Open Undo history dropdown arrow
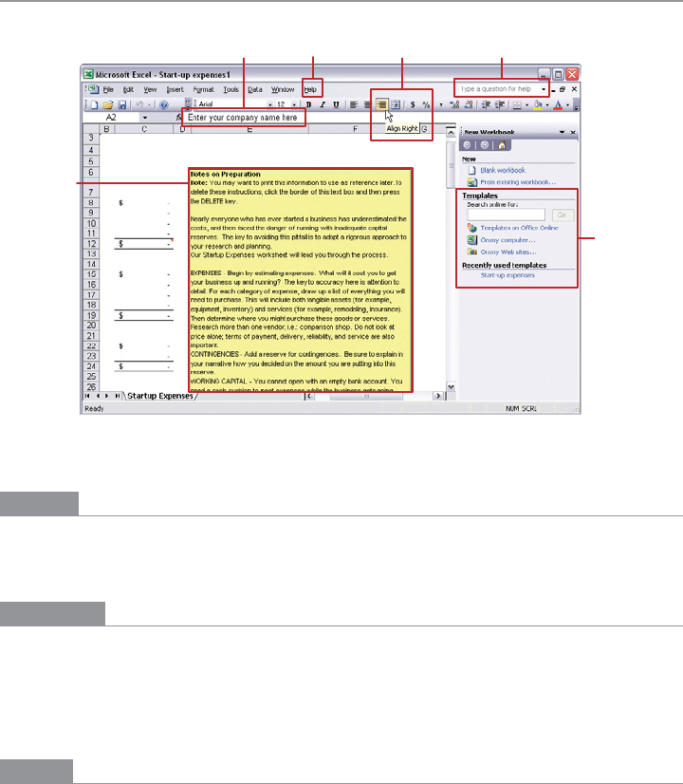Image resolution: width=683 pixels, height=784 pixels. 149,105
